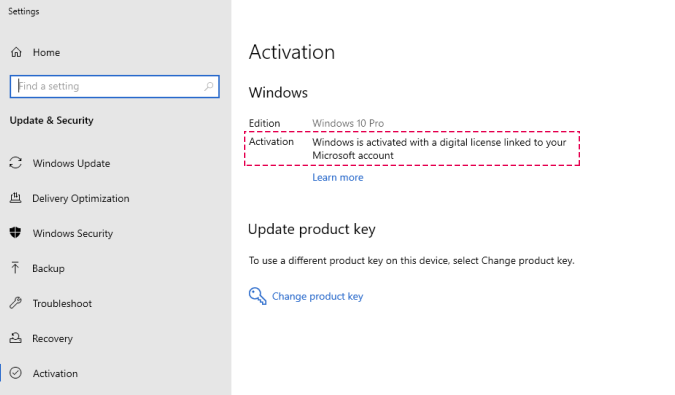Click the key icon beside Change product key
Screen dimensions: 675x395
coord(257,296)
